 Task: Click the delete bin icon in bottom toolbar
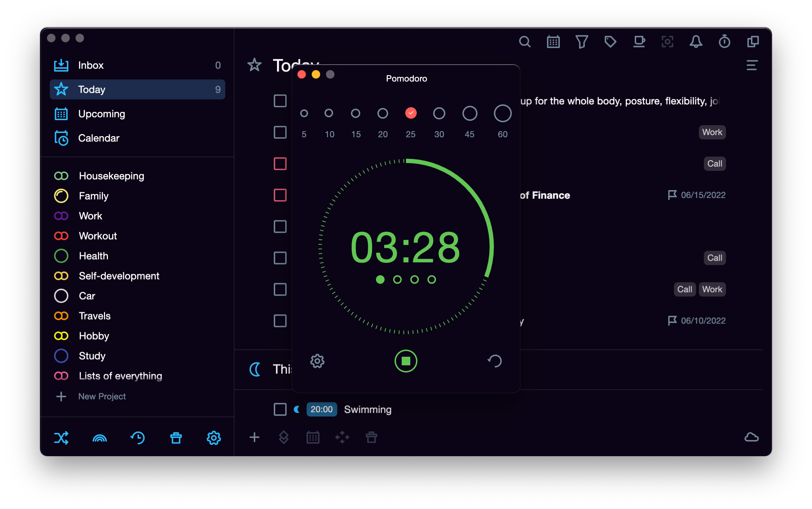tap(372, 437)
